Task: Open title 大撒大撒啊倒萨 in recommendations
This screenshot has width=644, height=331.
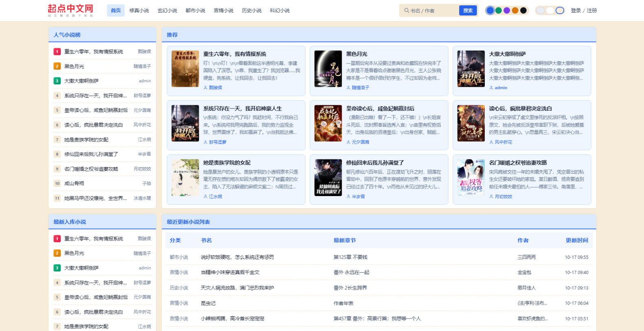Action: (x=507, y=54)
